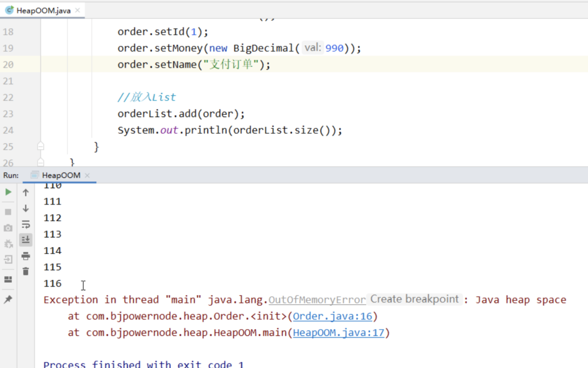The image size is (588, 368).
Task: Click line number 18 in the gutter
Action: click(8, 32)
